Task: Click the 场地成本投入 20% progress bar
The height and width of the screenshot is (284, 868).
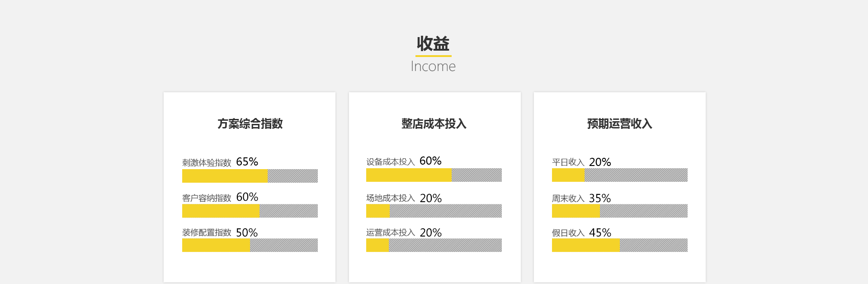Action: 434,211
